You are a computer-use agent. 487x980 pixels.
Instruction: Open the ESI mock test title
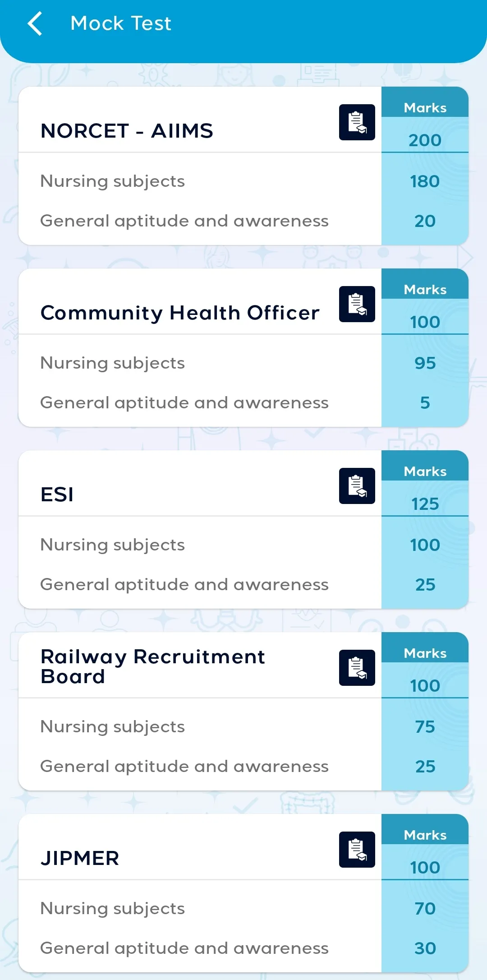click(57, 495)
